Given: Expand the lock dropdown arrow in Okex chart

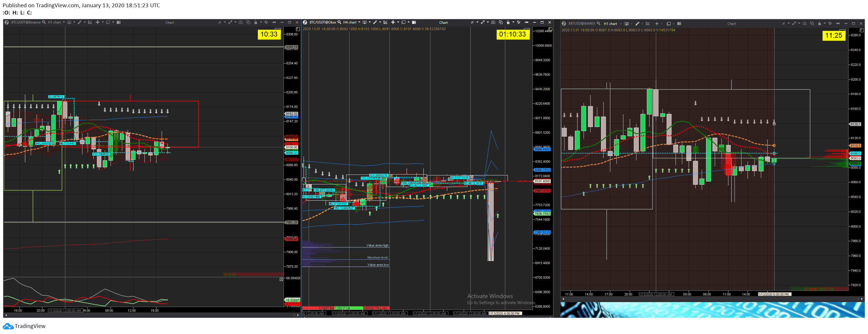Looking at the screenshot, I should click(x=513, y=22).
